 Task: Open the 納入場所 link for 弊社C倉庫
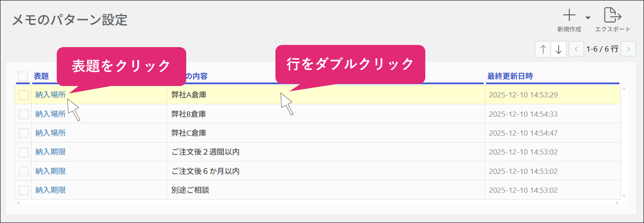click(x=50, y=133)
